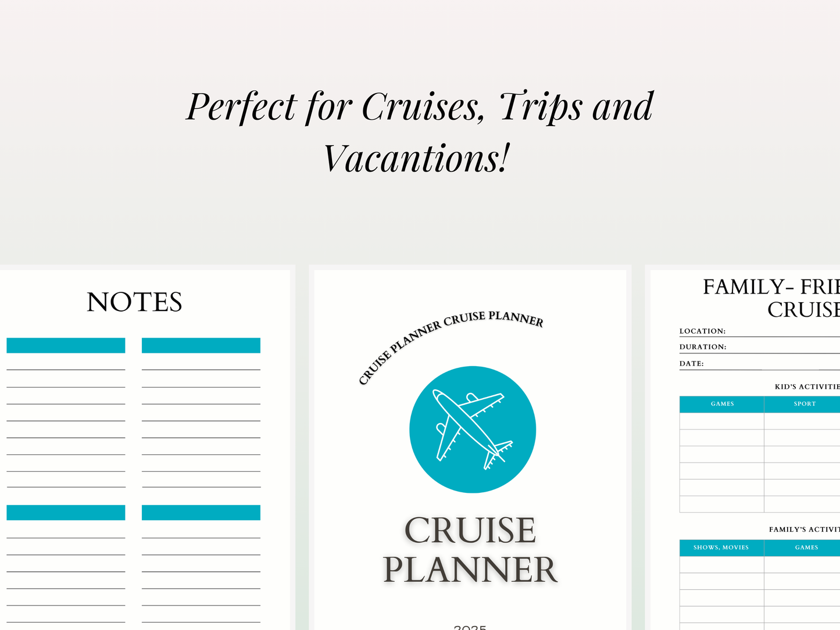Click the FAMILY'S ACTIVITIES section label
840x630 pixels.
pyautogui.click(x=804, y=529)
